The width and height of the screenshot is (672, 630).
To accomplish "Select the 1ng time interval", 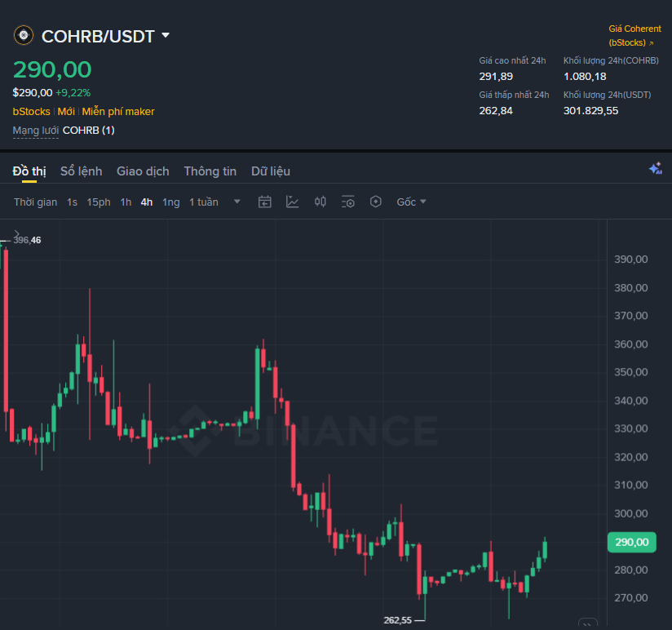I will pos(171,202).
